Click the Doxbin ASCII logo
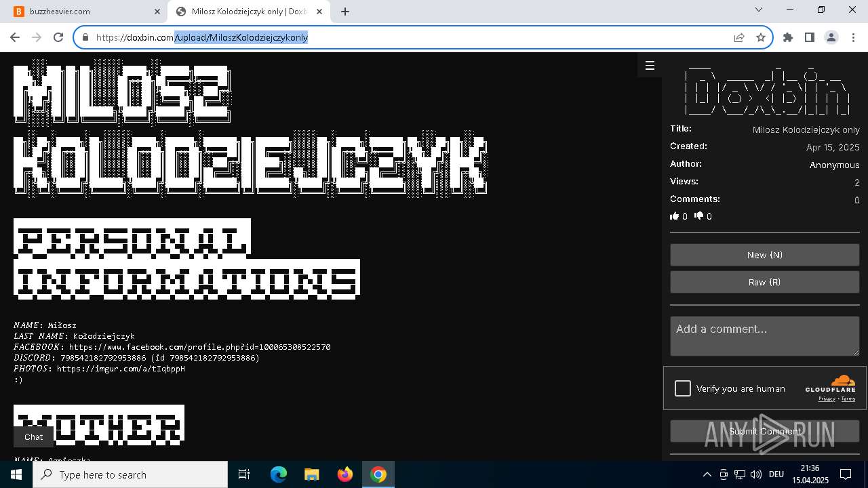 click(x=766, y=91)
